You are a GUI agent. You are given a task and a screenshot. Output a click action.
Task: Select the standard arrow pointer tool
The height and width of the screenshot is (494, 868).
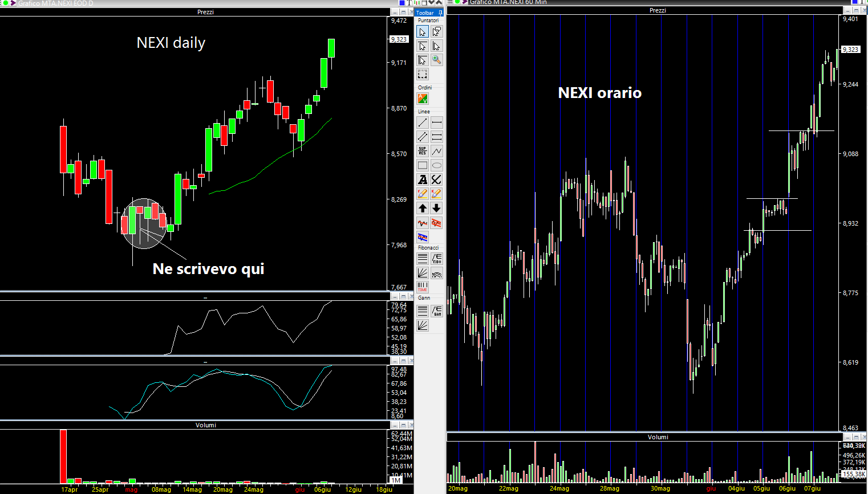423,32
